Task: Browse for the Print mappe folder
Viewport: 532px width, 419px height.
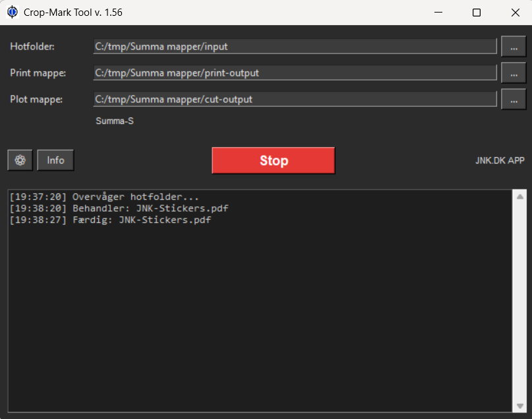Action: pyautogui.click(x=514, y=73)
